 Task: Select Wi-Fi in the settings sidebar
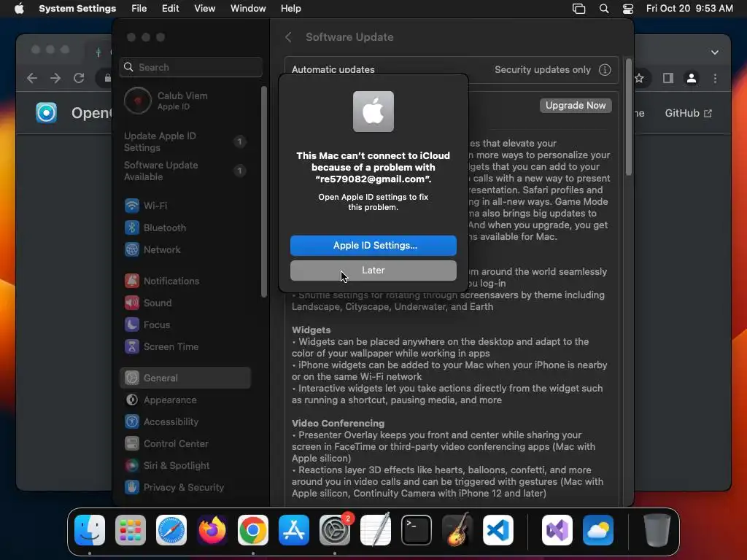coord(185,206)
